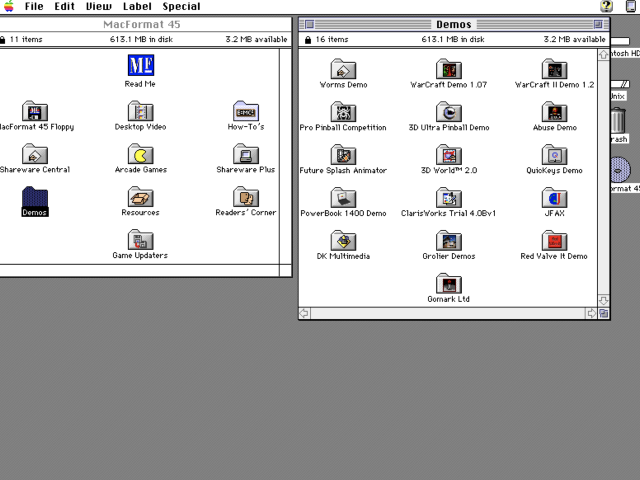This screenshot has height=480, width=640.
Task: Open the Desktop Video folder
Action: click(x=140, y=111)
